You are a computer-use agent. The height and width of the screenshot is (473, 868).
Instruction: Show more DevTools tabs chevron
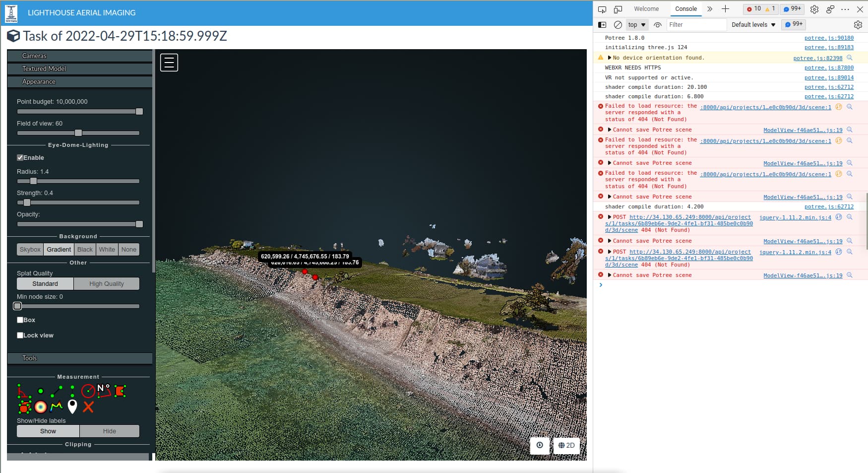tap(710, 9)
